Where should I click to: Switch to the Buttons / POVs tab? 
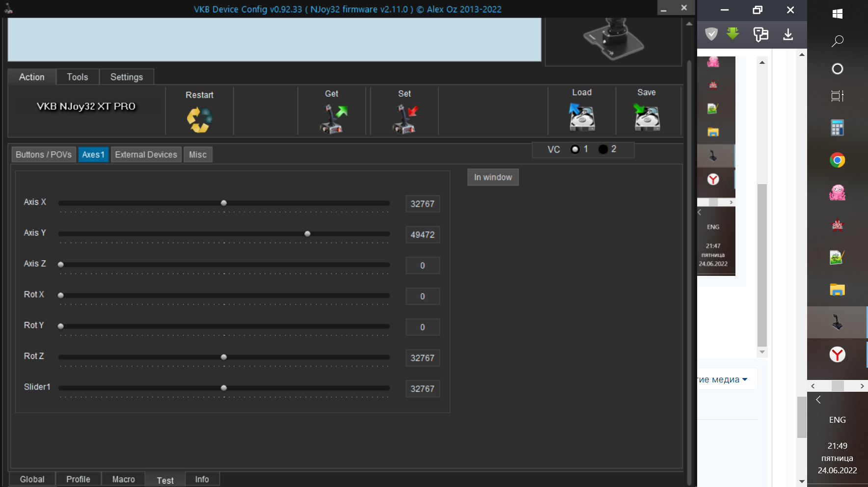tap(44, 155)
